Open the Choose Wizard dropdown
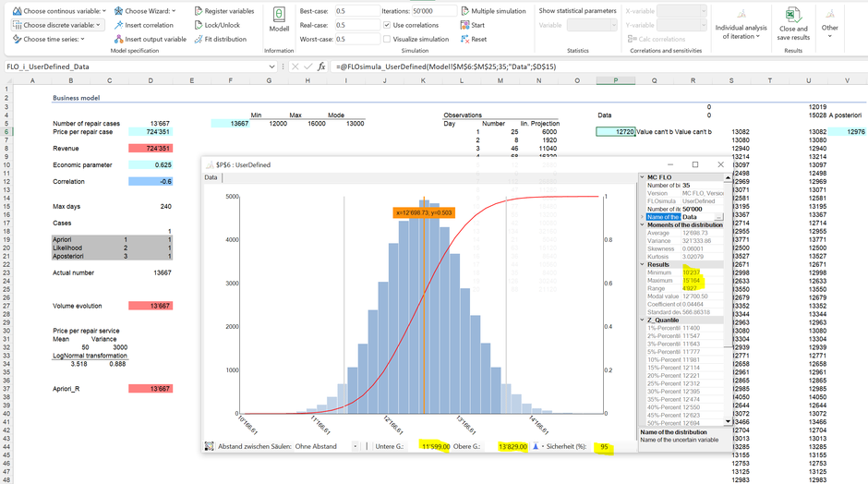 [x=144, y=10]
